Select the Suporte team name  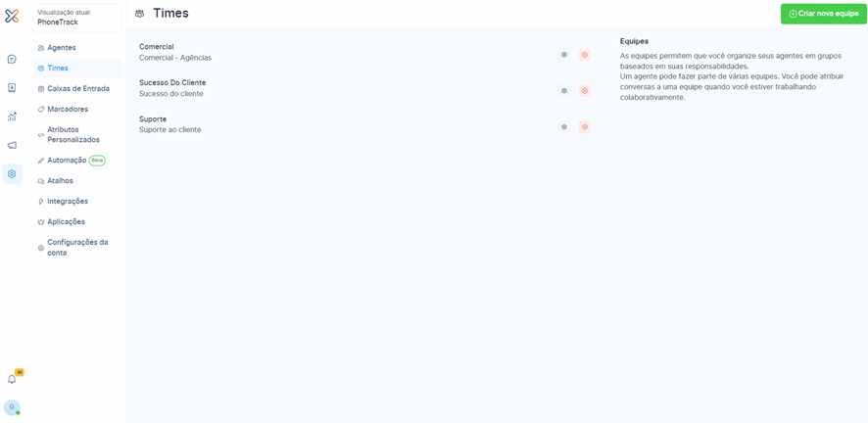(x=153, y=118)
